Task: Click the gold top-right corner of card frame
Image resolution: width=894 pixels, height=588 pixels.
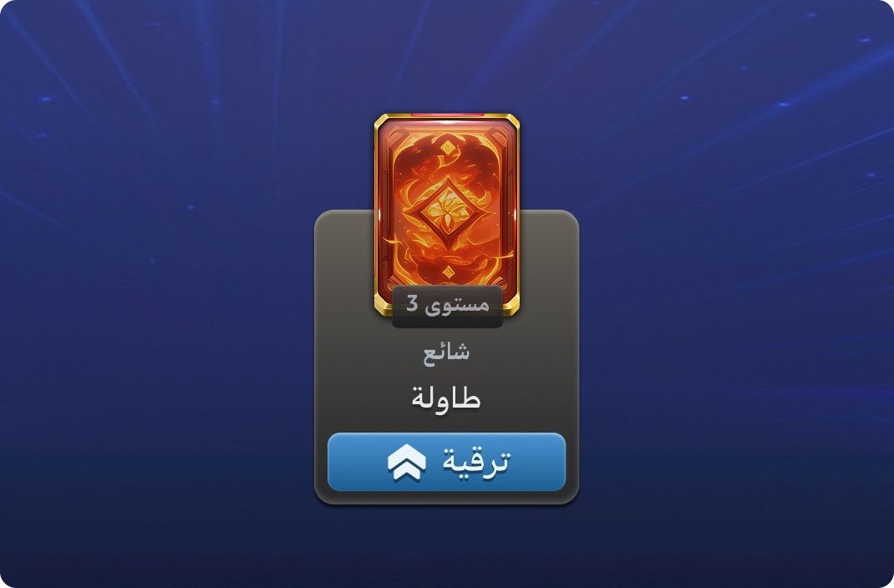Action: 511,121
